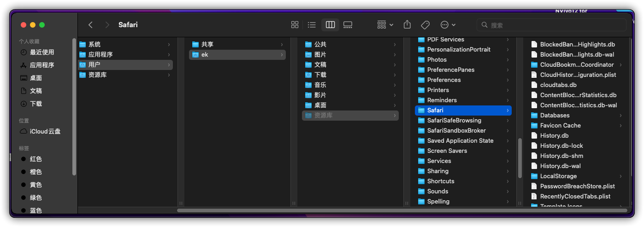Open the 共享 folder
Screen dimensions: 644x227
[237, 44]
